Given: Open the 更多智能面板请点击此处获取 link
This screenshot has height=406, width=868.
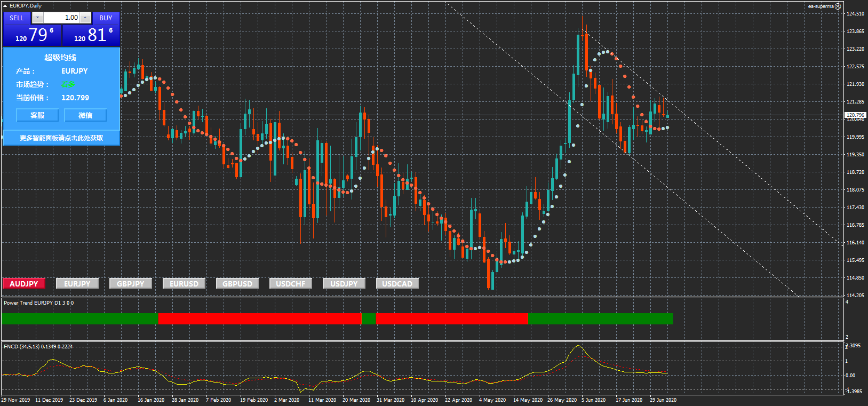Looking at the screenshot, I should tap(61, 138).
